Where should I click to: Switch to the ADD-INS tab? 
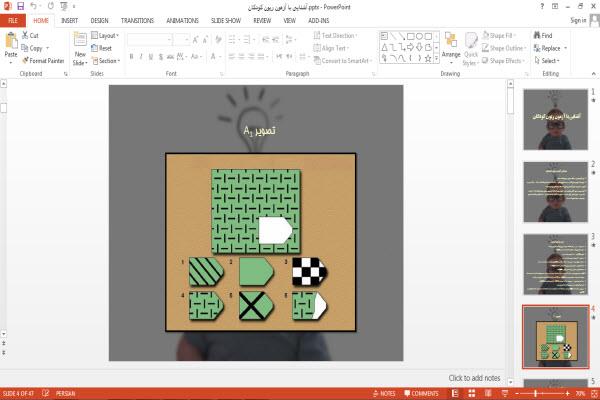[x=318, y=21]
